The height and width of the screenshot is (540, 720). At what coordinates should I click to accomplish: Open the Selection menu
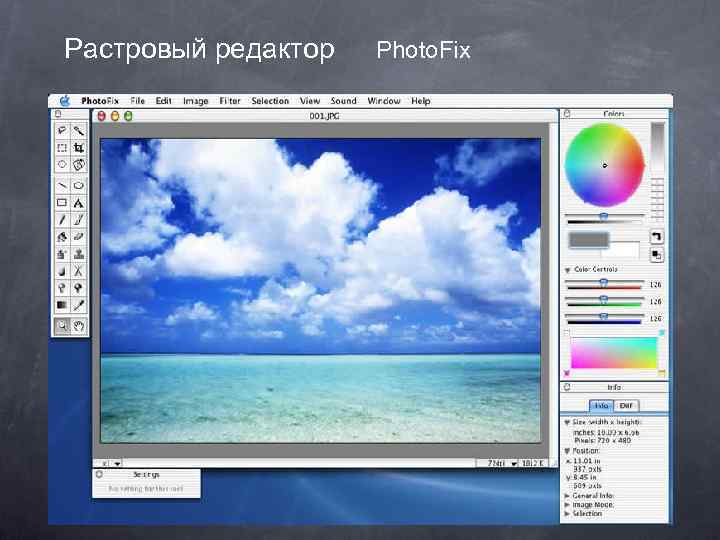[x=270, y=101]
